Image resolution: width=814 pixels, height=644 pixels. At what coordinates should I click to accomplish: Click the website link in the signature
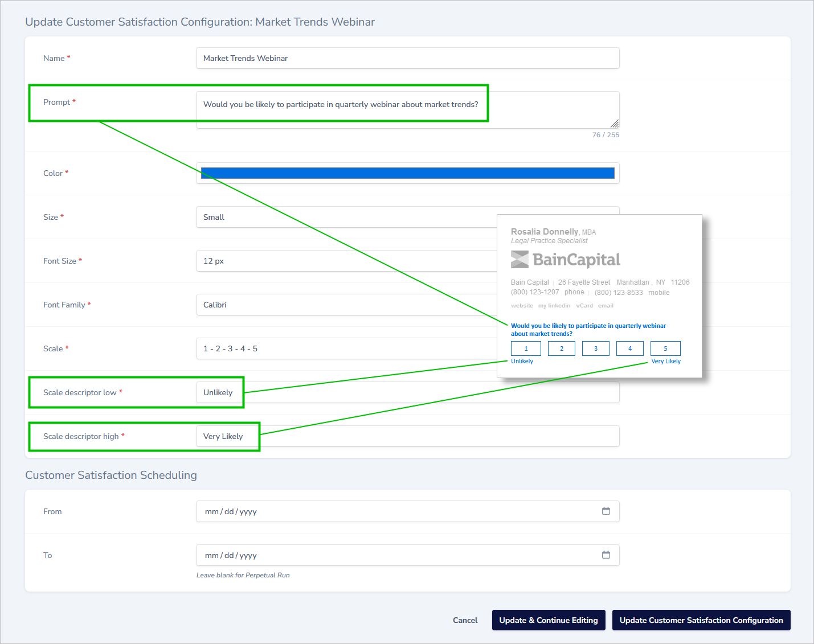pos(522,305)
